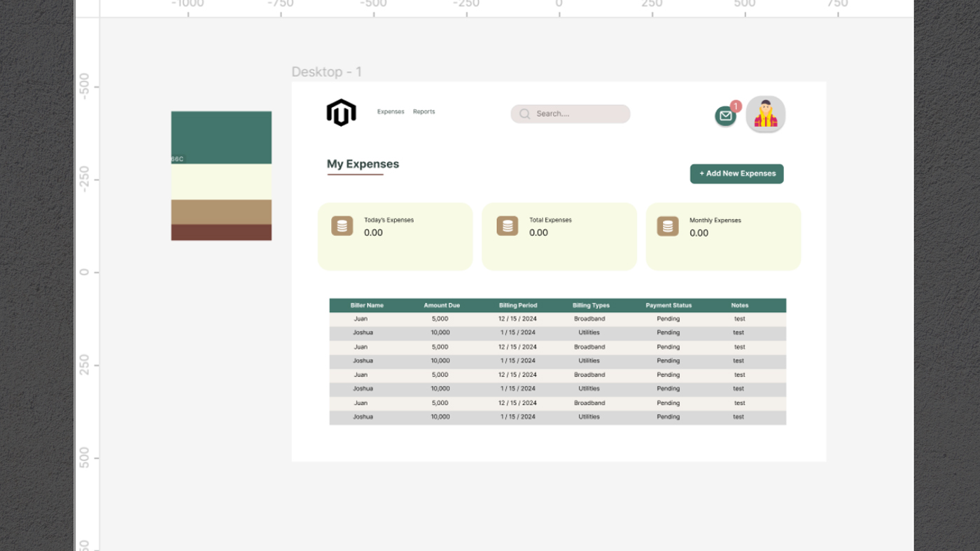Pick the tan color swatch
The image size is (980, 551).
(x=221, y=212)
